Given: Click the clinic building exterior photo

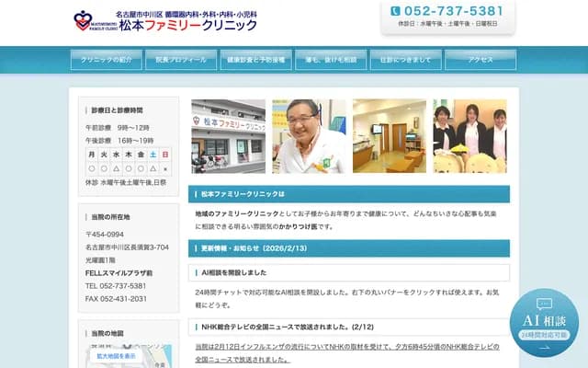Looking at the screenshot, I should (x=229, y=136).
